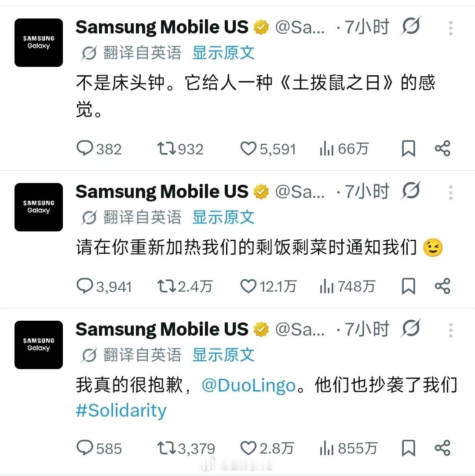View analytics showing 748万 views

pos(347,286)
